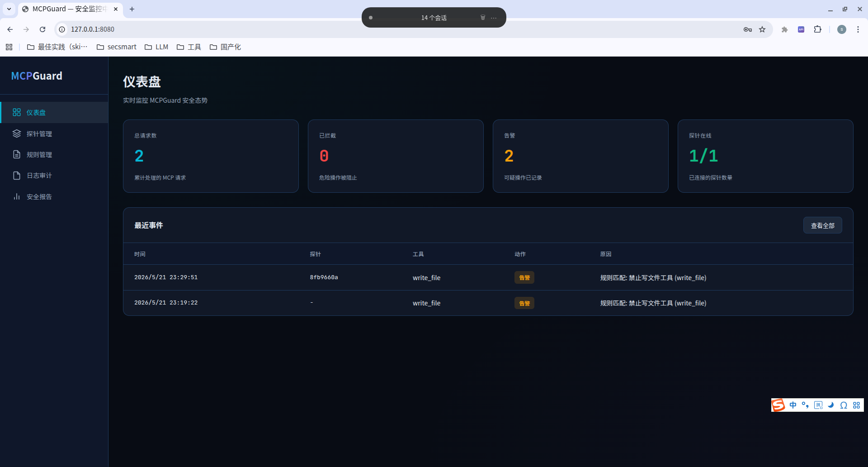Reload the page with the refresh icon

42,29
